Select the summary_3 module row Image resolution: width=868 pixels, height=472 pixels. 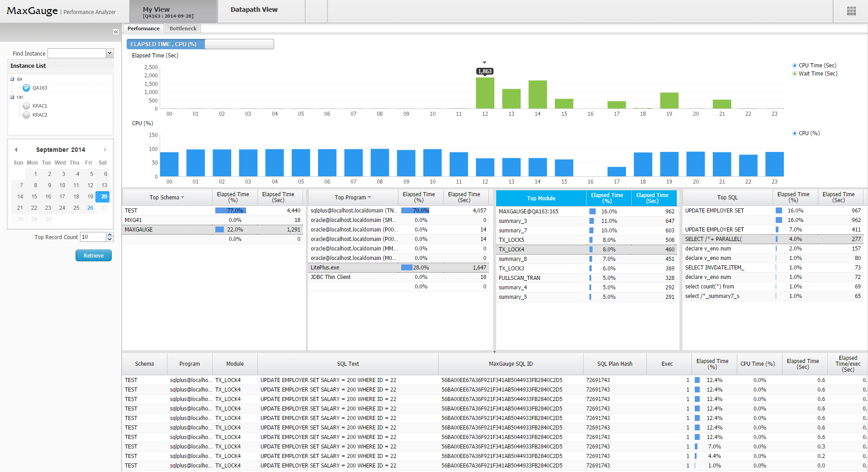(587, 221)
